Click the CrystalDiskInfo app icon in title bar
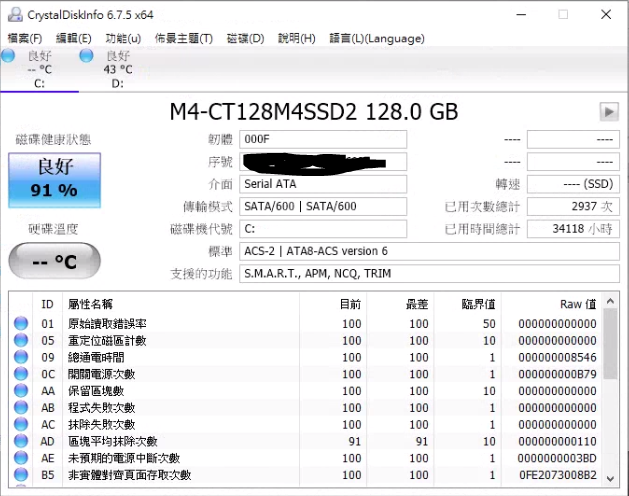Viewport: 629px width, 496px height. pyautogui.click(x=15, y=15)
